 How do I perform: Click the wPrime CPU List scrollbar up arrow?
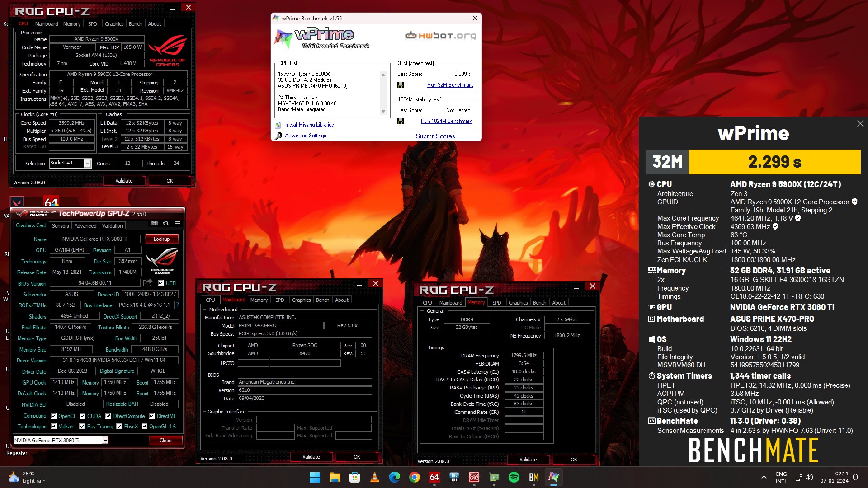pos(383,75)
